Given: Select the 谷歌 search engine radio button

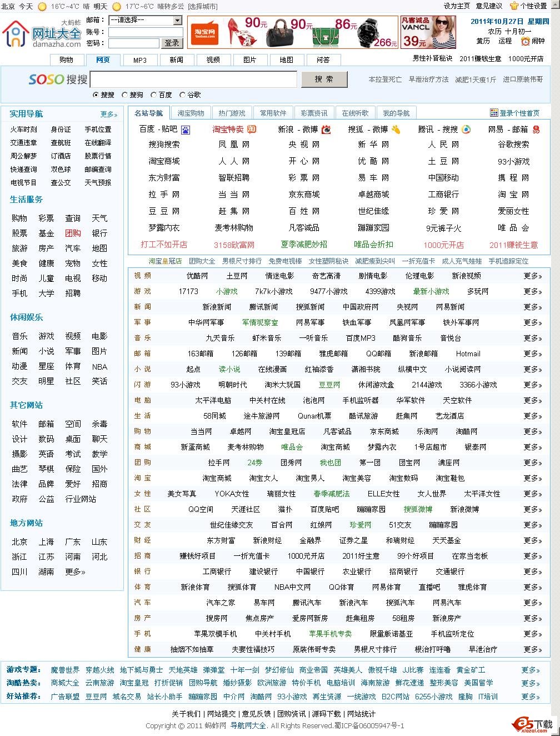Looking at the screenshot, I should [183, 95].
